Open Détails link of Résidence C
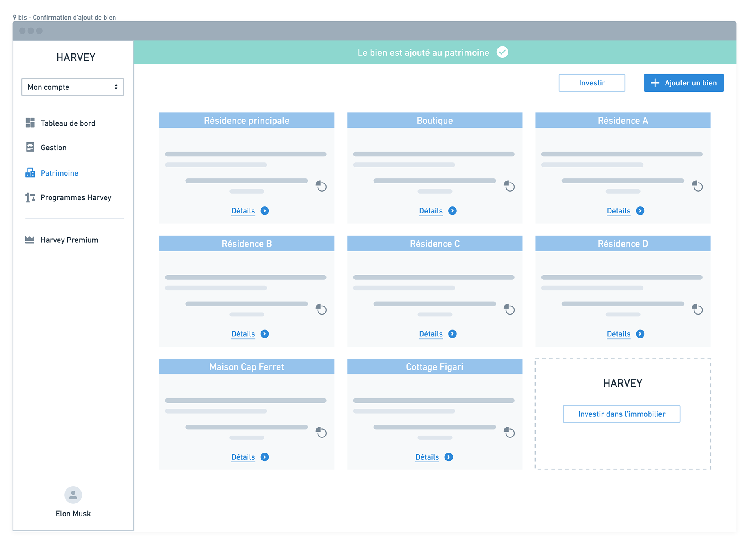 (x=431, y=334)
